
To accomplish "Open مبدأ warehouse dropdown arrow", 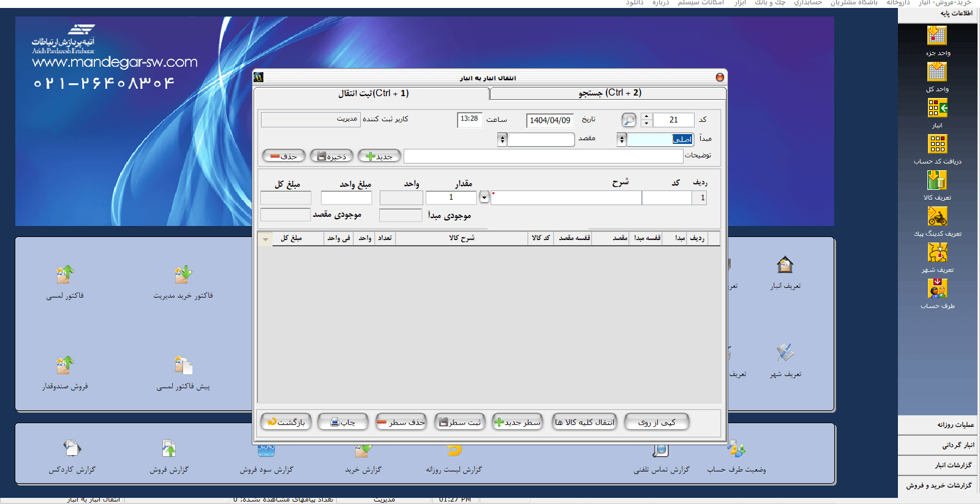I will click(622, 140).
